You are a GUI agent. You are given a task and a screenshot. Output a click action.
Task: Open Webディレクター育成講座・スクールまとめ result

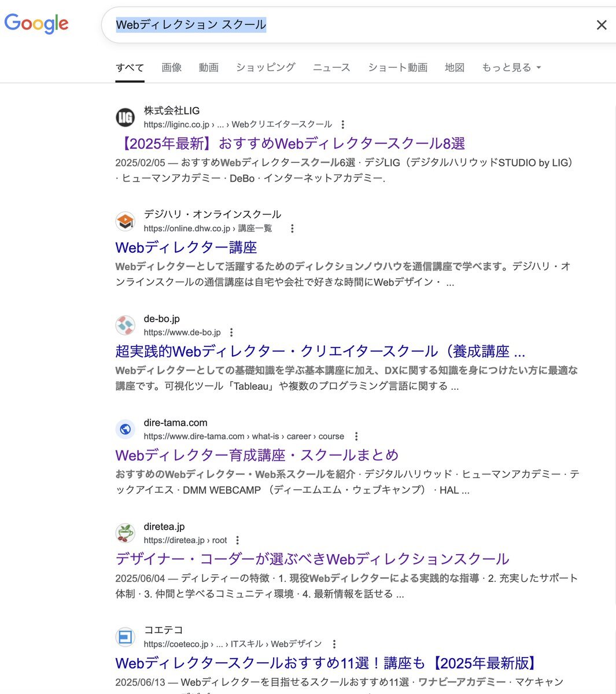[x=257, y=455]
